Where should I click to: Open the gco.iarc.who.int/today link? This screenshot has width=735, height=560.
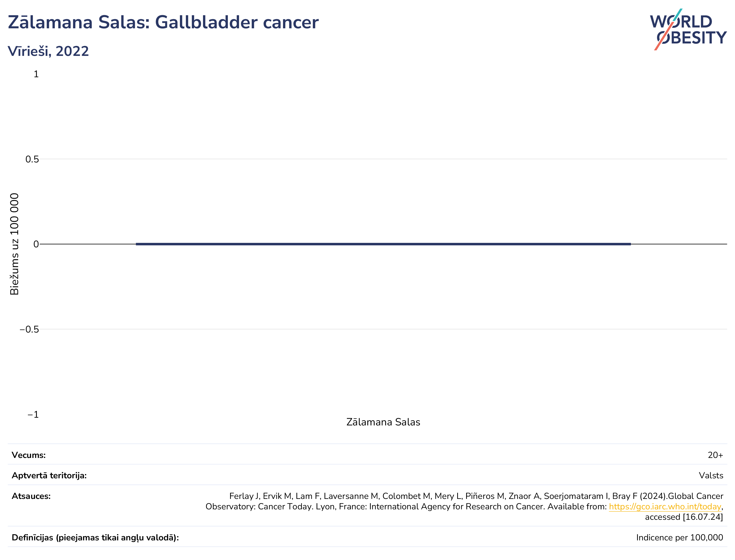pyautogui.click(x=665, y=506)
